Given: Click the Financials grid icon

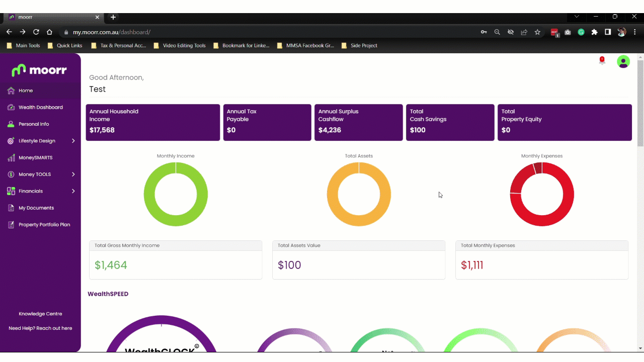Looking at the screenshot, I should 11,191.
